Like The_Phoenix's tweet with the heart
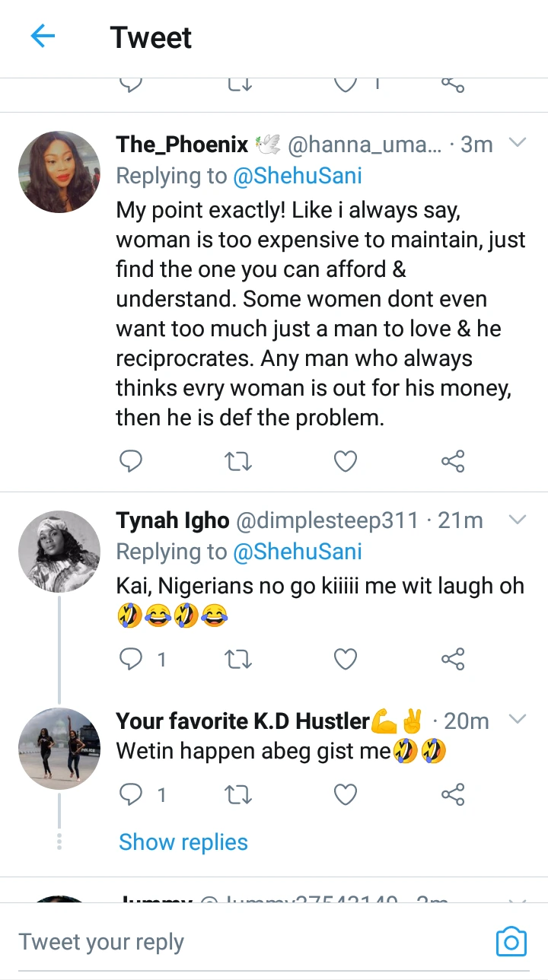The height and width of the screenshot is (980, 548). (346, 461)
